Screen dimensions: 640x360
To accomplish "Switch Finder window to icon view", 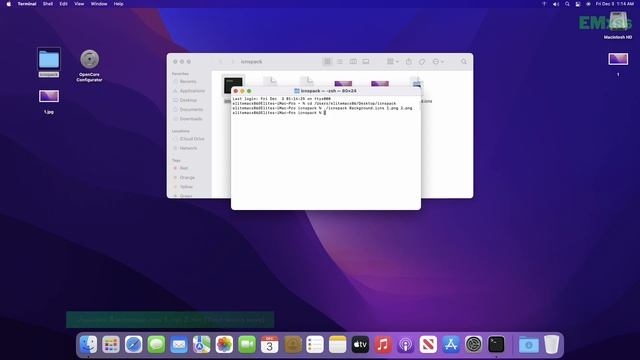I will (327, 61).
